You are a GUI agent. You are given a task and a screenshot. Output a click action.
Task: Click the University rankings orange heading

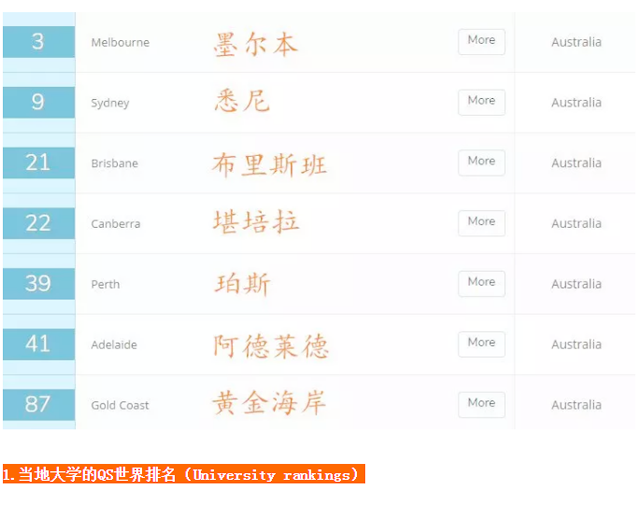point(183,475)
